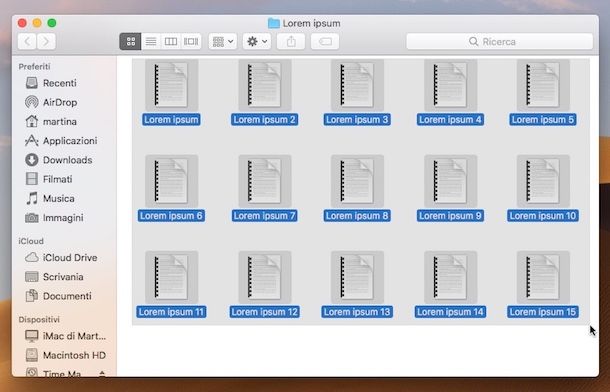
Task: Click the Lorem ipsum 2 file icon
Action: point(265,85)
